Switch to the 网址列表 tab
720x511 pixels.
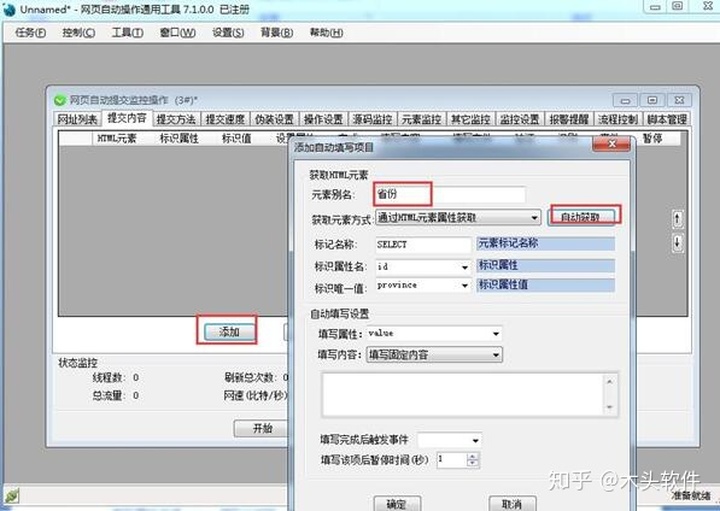point(77,119)
